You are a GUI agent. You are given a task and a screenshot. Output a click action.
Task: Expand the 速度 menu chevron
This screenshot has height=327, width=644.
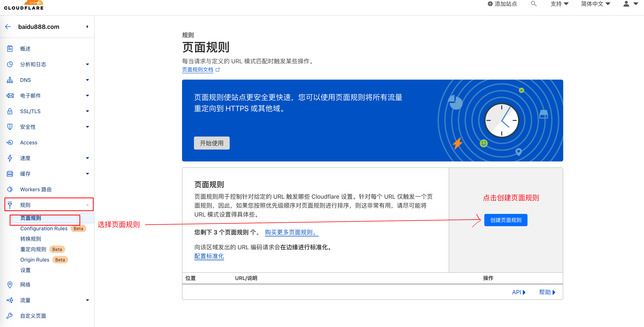click(x=87, y=158)
